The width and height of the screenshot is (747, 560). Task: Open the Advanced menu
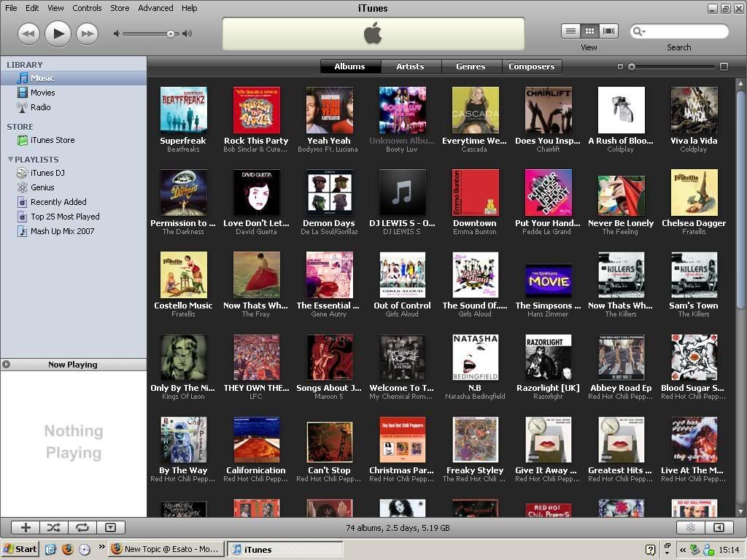point(155,8)
